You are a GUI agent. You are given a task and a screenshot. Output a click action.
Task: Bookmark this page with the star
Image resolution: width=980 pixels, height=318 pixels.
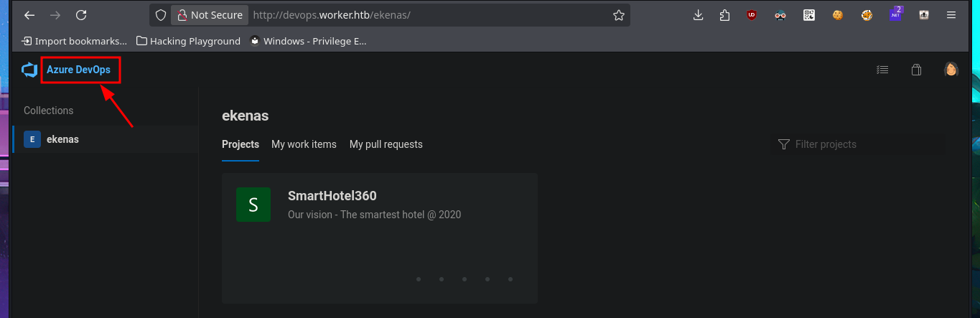[618, 15]
